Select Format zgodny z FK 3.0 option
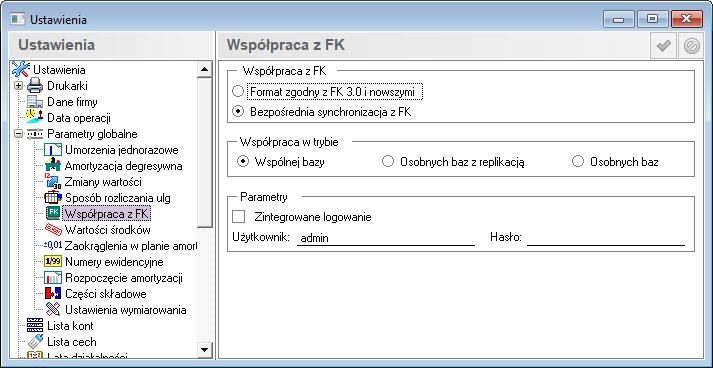The height and width of the screenshot is (368, 713). pyautogui.click(x=237, y=91)
